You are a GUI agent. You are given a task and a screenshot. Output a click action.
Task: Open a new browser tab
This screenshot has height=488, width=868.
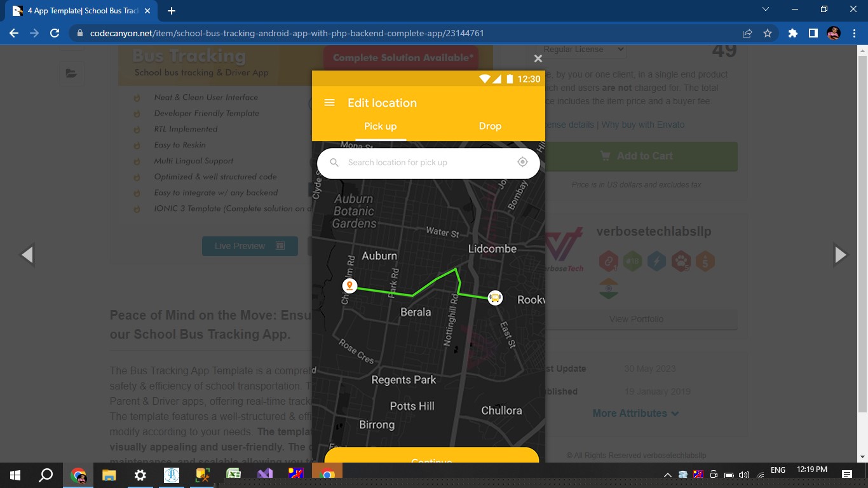pyautogui.click(x=172, y=11)
